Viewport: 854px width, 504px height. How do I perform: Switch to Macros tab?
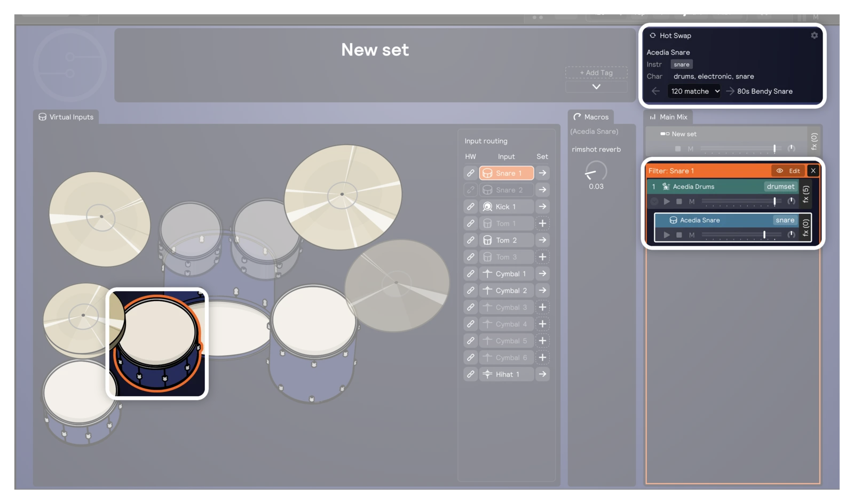591,117
